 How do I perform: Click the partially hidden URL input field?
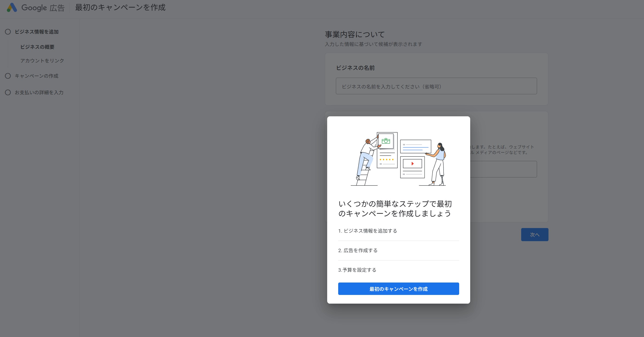pyautogui.click(x=503, y=169)
